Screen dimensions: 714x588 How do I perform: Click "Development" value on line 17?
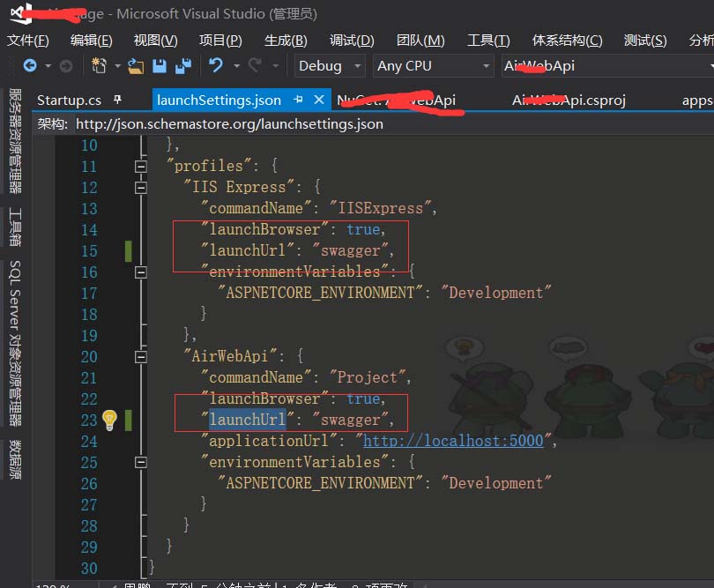pyautogui.click(x=496, y=293)
